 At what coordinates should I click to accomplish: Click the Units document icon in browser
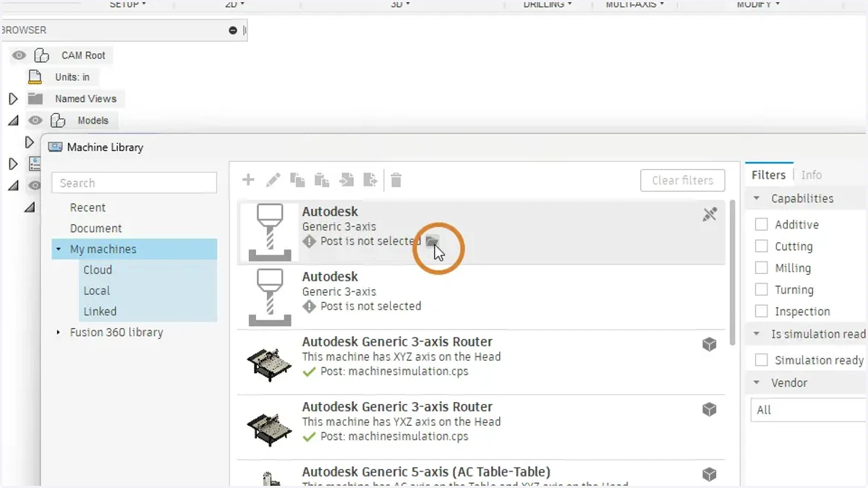pyautogui.click(x=35, y=77)
